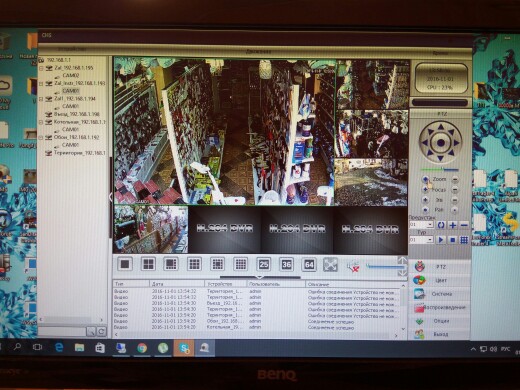The height and width of the screenshot is (390, 520).
Task: Open the Цвет color panel
Action: 440,280
